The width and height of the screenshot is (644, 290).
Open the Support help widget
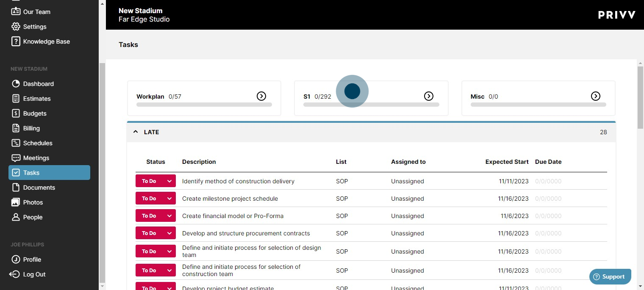click(610, 276)
